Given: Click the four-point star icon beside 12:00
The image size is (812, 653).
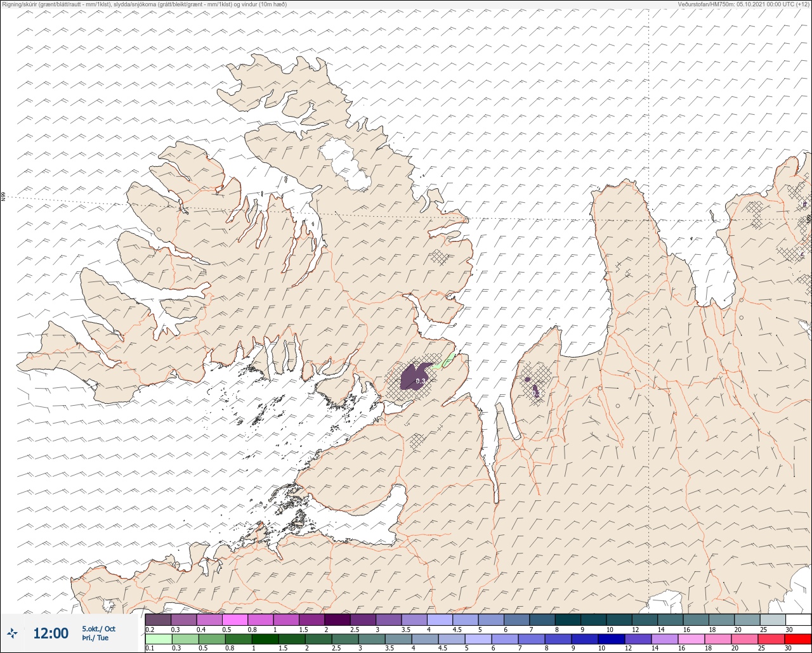Looking at the screenshot, I should coord(12,633).
